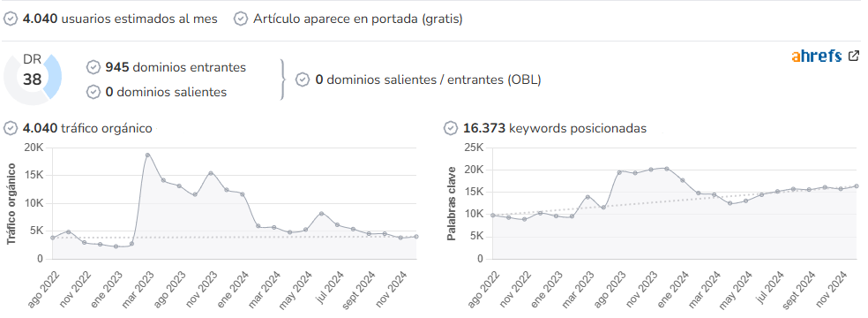
Task: Click '25K' label on keywords axis
Action: coord(475,148)
